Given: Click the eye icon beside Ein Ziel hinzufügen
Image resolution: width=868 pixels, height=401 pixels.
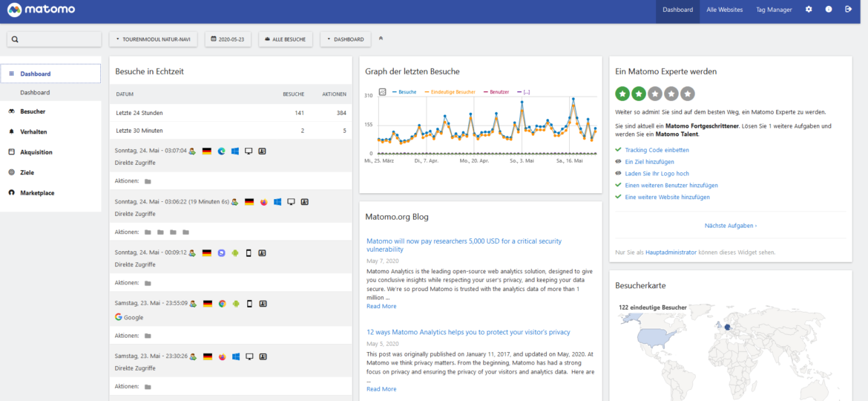Looking at the screenshot, I should (x=618, y=161).
